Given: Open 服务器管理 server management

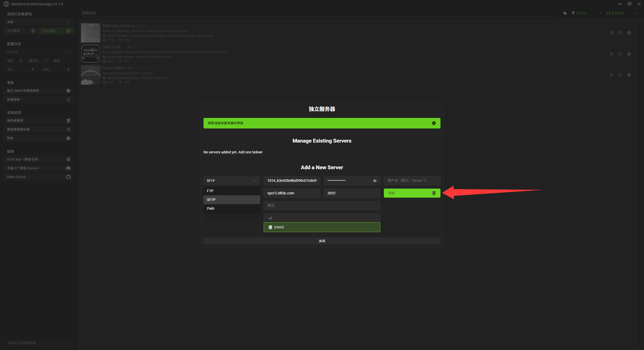Looking at the screenshot, I should pyautogui.click(x=38, y=121).
